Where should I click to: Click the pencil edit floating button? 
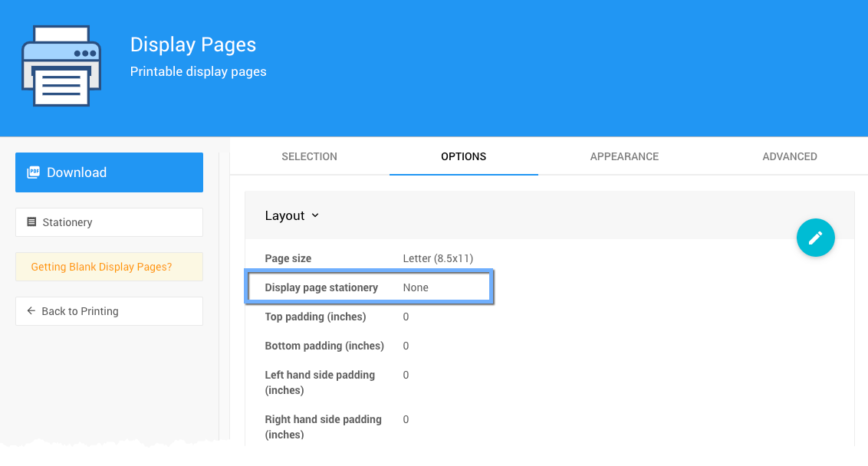point(815,238)
